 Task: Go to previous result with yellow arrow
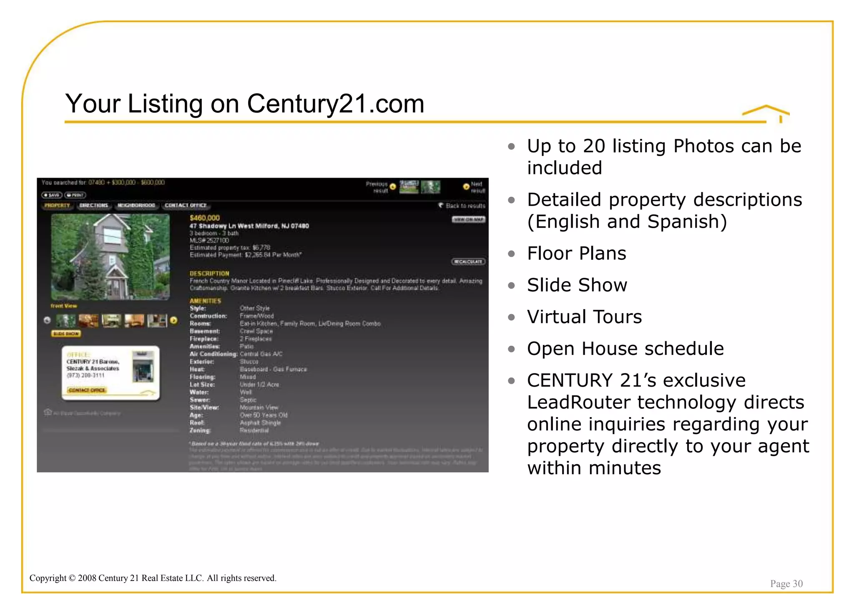pyautogui.click(x=392, y=187)
